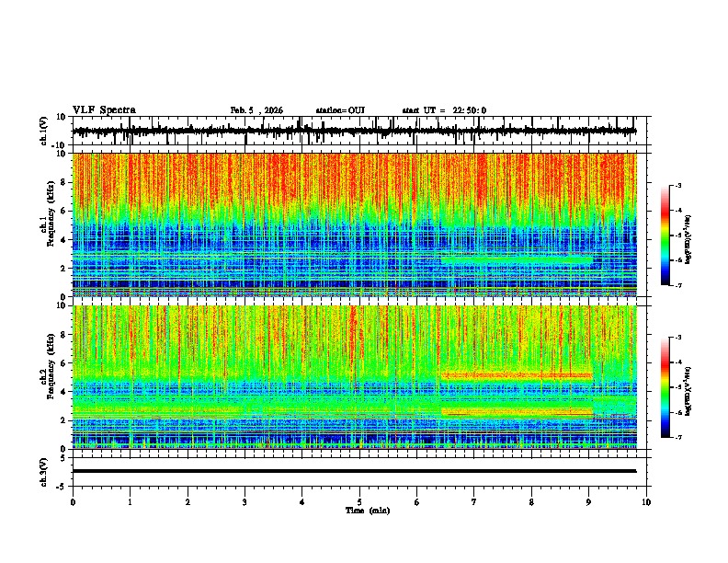Click the time axis tick label "5"
The image size is (728, 563).
pyautogui.click(x=359, y=502)
